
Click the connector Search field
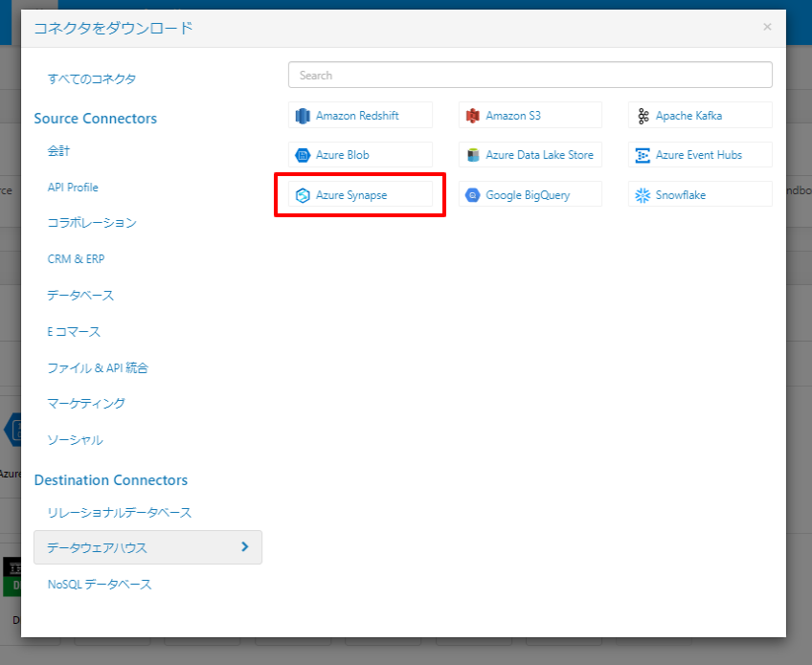(530, 75)
